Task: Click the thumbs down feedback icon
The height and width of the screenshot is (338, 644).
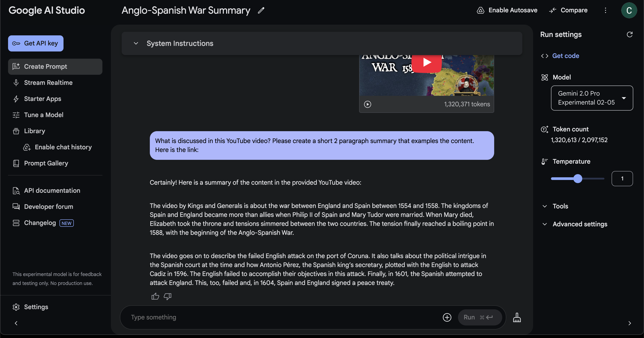Action: pyautogui.click(x=167, y=296)
